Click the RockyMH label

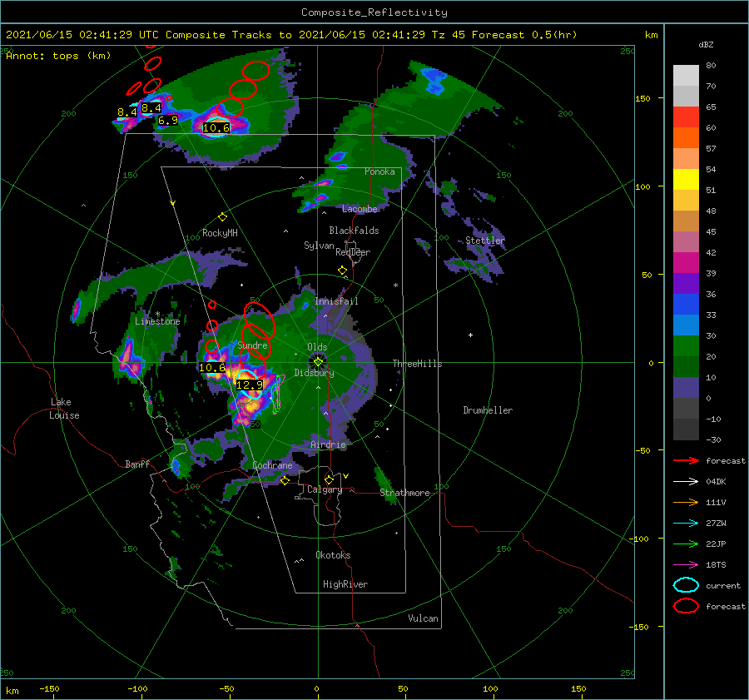tap(220, 233)
